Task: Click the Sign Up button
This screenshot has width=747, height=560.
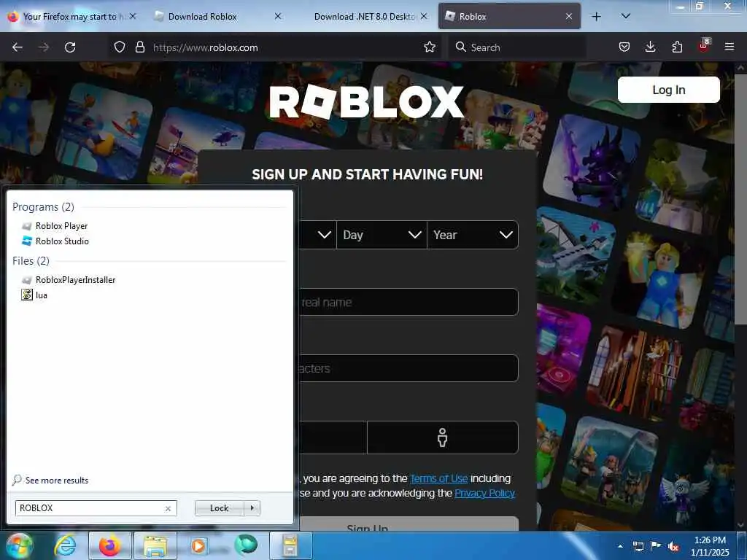Action: (409, 524)
